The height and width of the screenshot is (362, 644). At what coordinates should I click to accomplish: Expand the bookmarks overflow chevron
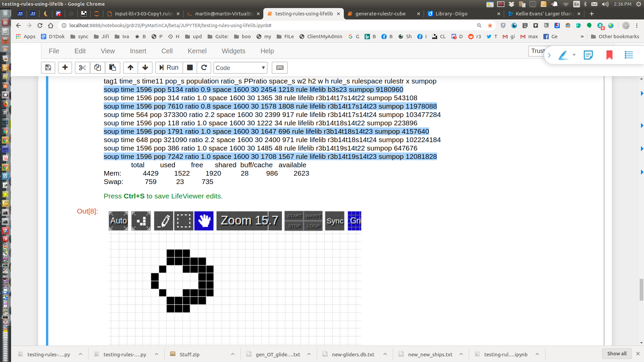point(582,37)
